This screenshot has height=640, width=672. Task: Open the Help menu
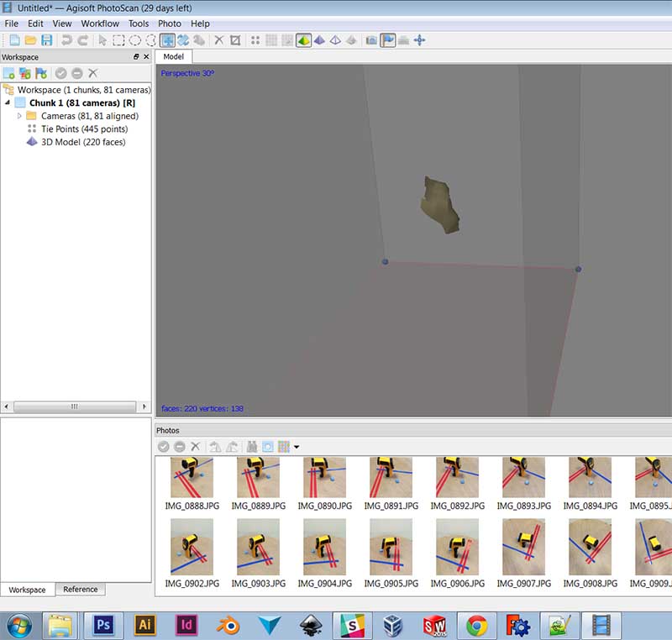200,24
